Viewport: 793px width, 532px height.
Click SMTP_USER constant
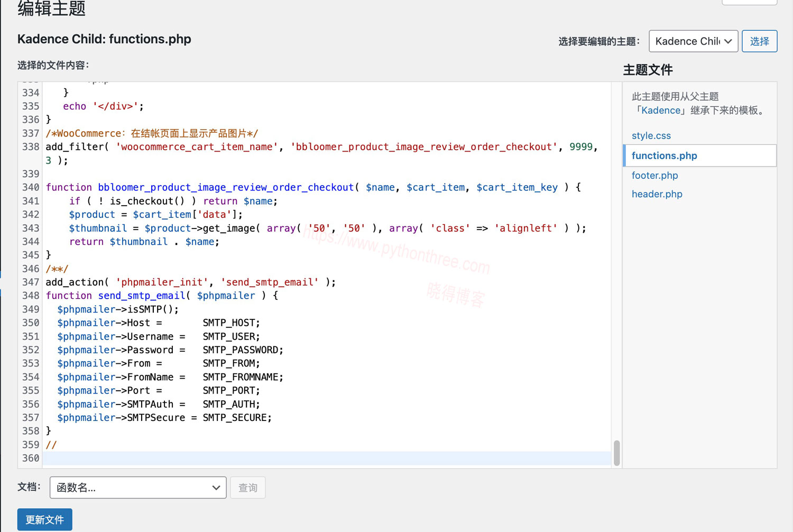(x=228, y=336)
